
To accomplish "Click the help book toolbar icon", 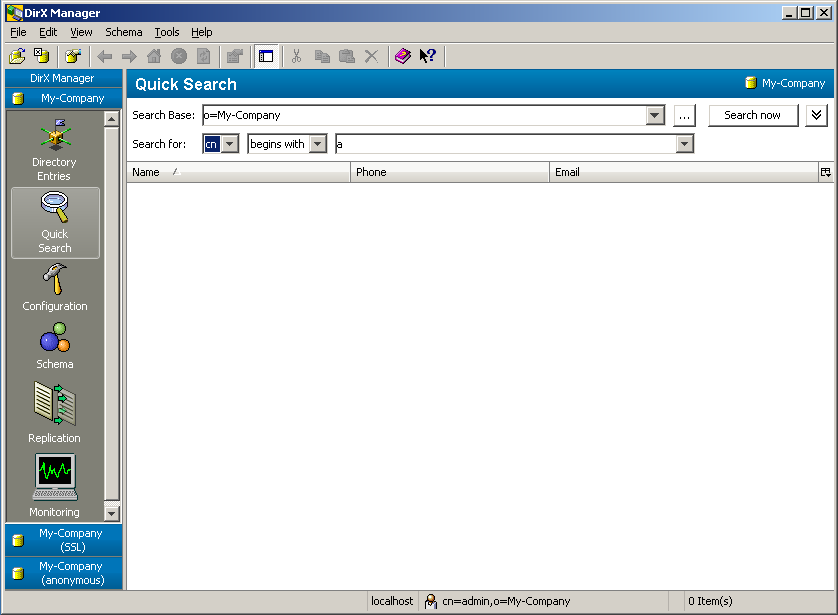I will pyautogui.click(x=402, y=56).
